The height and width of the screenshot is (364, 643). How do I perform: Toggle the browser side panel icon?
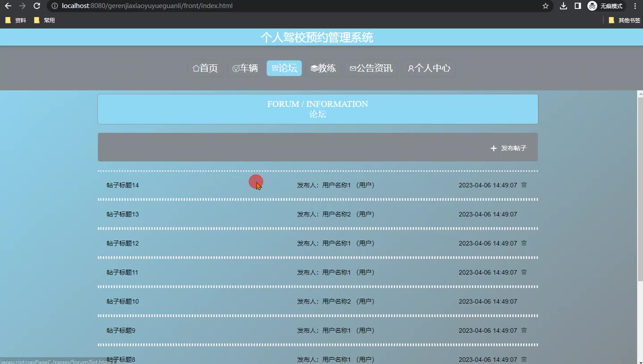coord(577,6)
